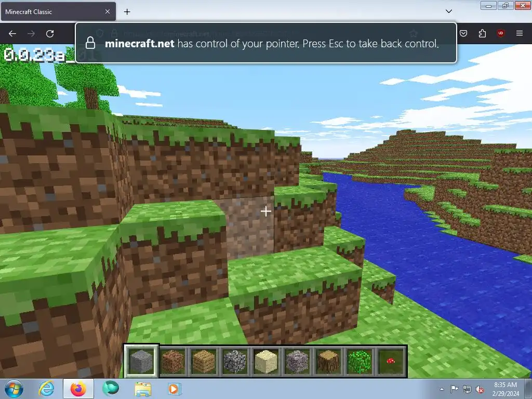Image resolution: width=532 pixels, height=399 pixels.
Task: Click the forward navigation arrow
Action: (31, 34)
